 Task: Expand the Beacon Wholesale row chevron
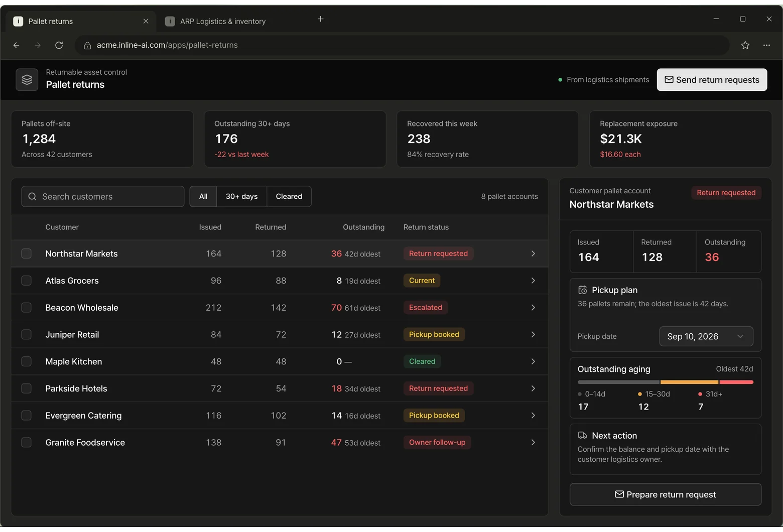[533, 308]
